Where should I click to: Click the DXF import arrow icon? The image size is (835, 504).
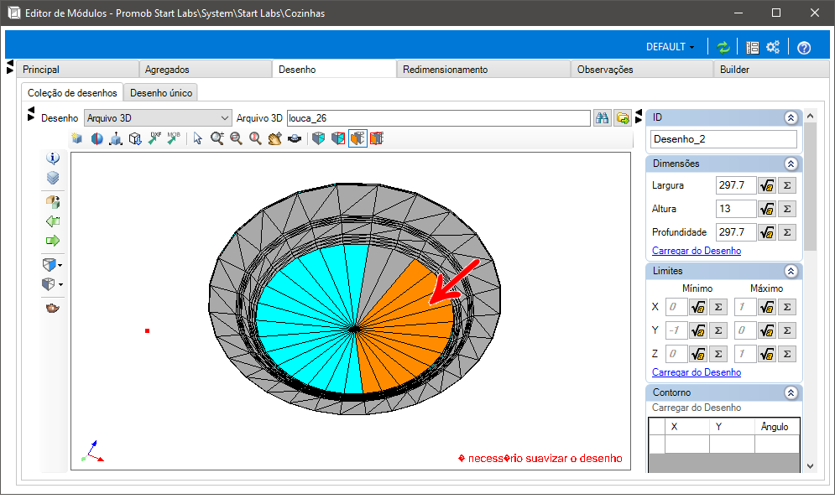(x=154, y=138)
